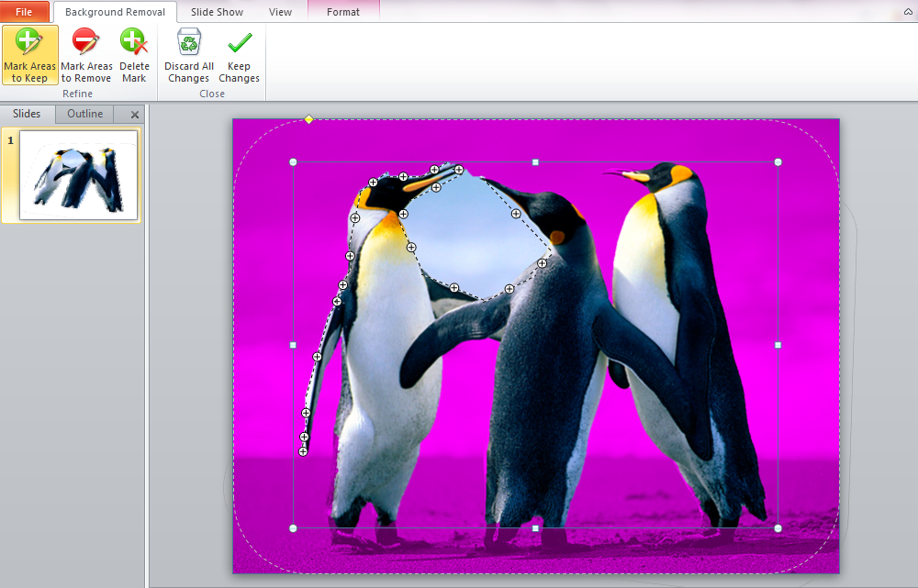Screen dimensions: 918x588
Task: Close the Slides/Outline side pane
Action: click(135, 115)
